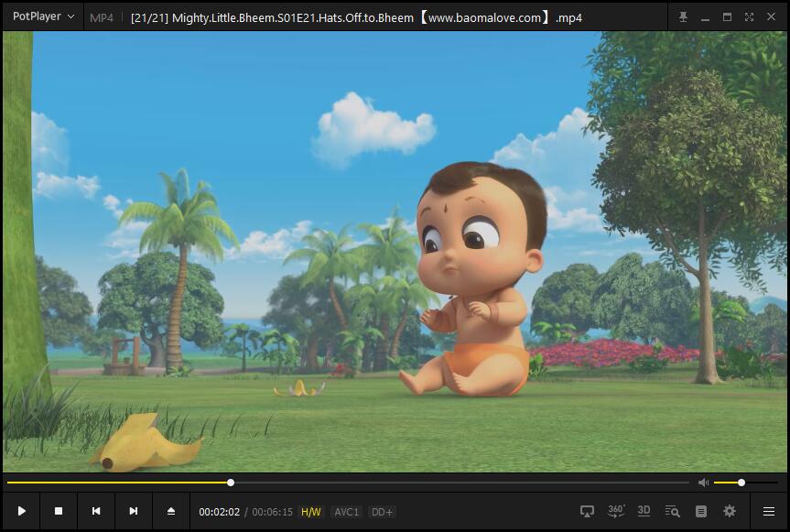Viewport: 790px width, 532px height.
Task: Seek to the unplayed part of progress bar
Action: (x=462, y=483)
